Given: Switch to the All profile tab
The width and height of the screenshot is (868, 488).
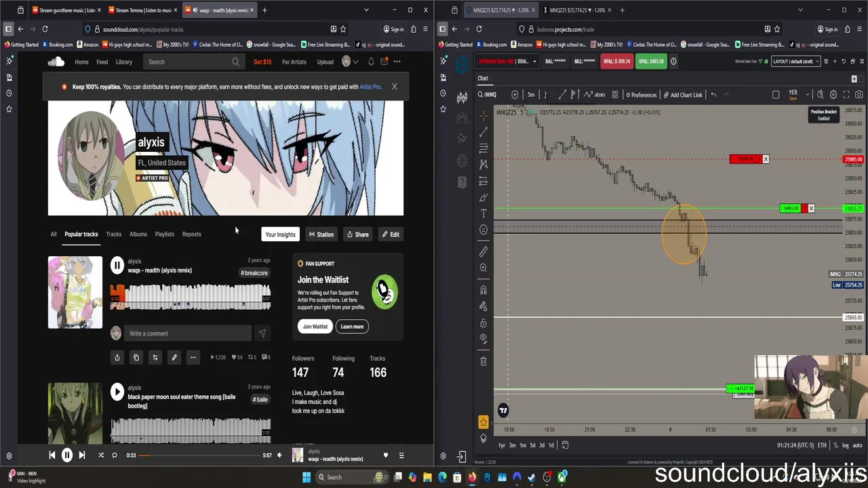Looking at the screenshot, I should (54, 235).
